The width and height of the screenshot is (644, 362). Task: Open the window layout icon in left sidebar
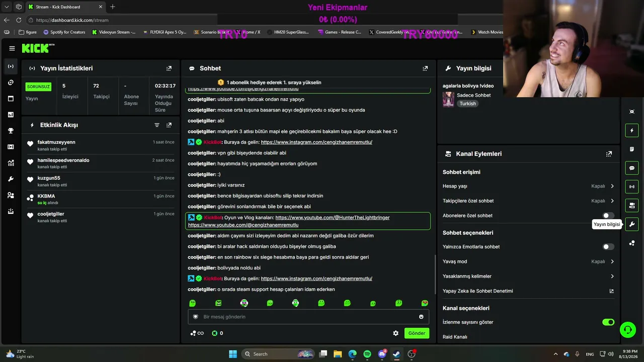coord(11,99)
